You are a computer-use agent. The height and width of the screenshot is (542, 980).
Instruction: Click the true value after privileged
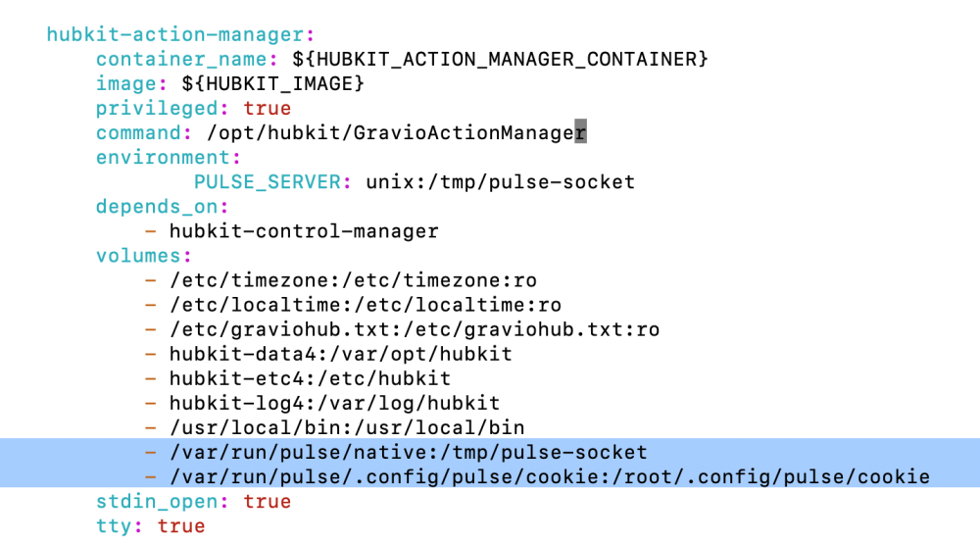pos(267,108)
